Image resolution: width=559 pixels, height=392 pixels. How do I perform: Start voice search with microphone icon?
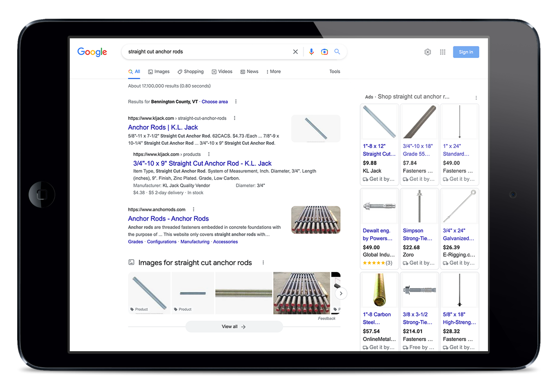(311, 52)
